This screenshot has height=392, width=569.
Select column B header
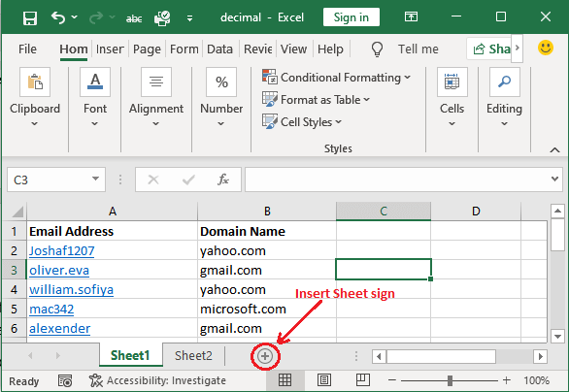click(x=267, y=212)
